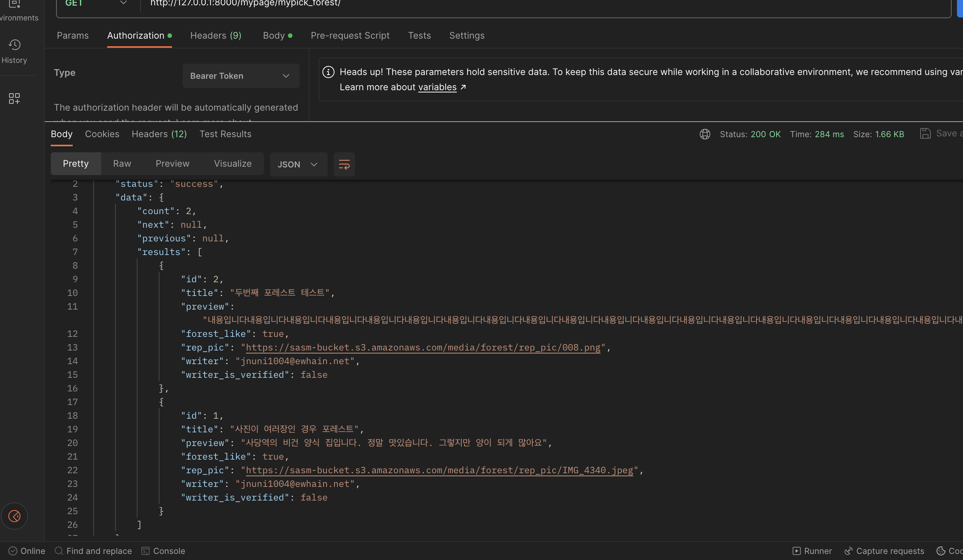Screen dimensions: 963x560
Task: Switch to Preview response view
Action: (172, 164)
